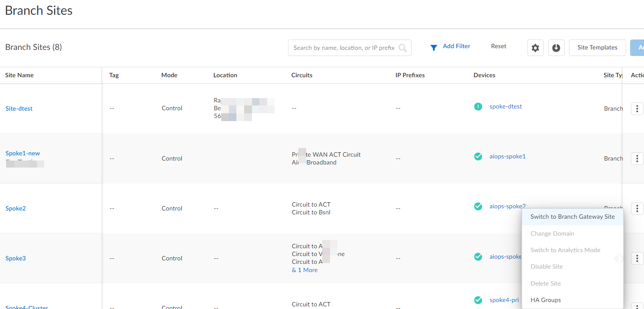Screen dimensions: 644x309
Task: Open table settings gear icon
Action: 535,48
